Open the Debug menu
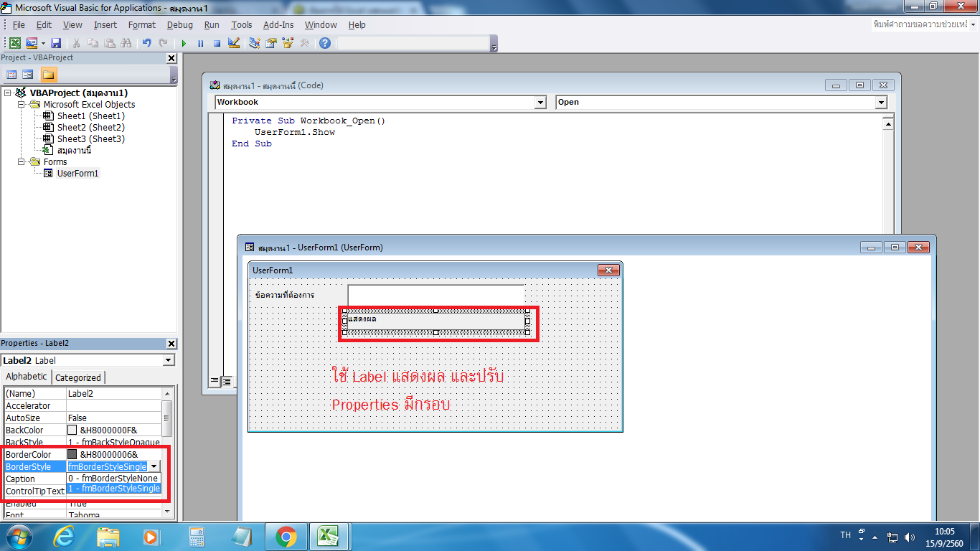The width and height of the screenshot is (980, 551). coord(180,24)
